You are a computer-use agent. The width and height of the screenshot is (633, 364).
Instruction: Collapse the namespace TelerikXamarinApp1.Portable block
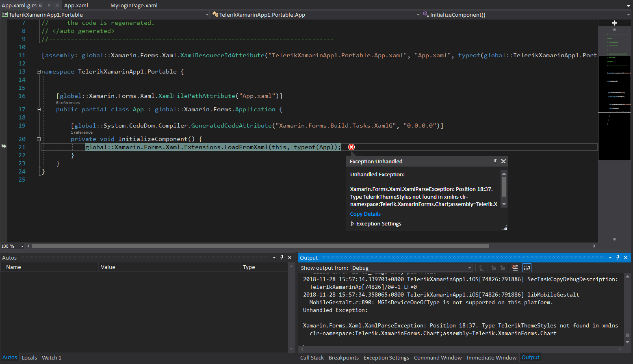[39, 71]
